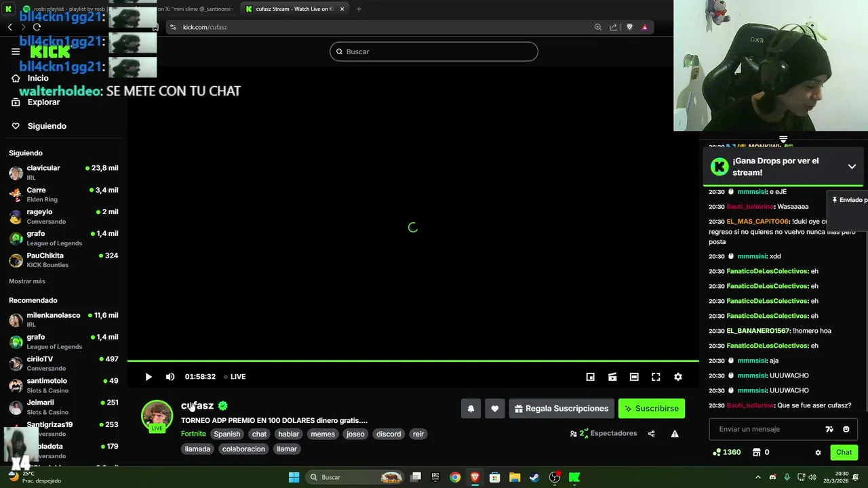Click the Kick drops logo icon

719,167
